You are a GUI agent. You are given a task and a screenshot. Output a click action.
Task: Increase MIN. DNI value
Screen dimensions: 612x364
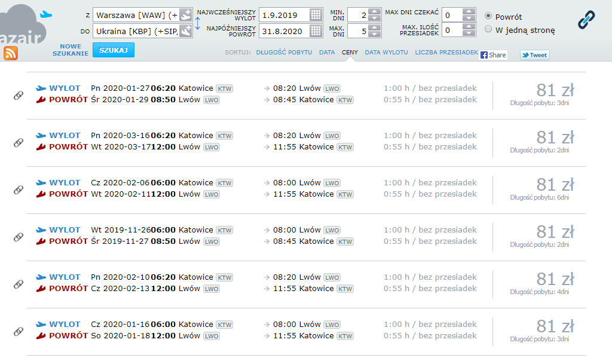tap(374, 11)
